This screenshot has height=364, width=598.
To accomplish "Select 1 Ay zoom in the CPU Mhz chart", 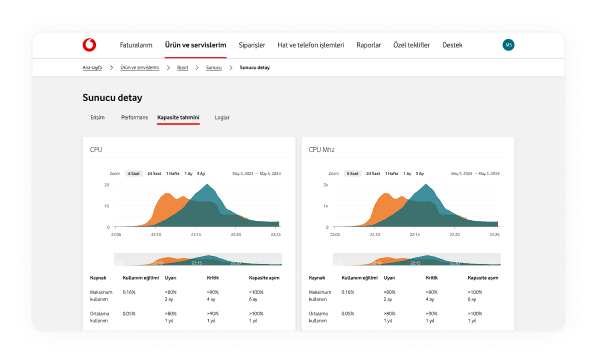I will pos(407,174).
